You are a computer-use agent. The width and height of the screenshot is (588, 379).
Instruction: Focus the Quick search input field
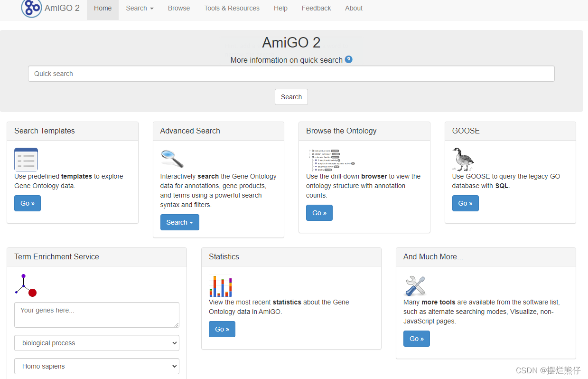291,74
